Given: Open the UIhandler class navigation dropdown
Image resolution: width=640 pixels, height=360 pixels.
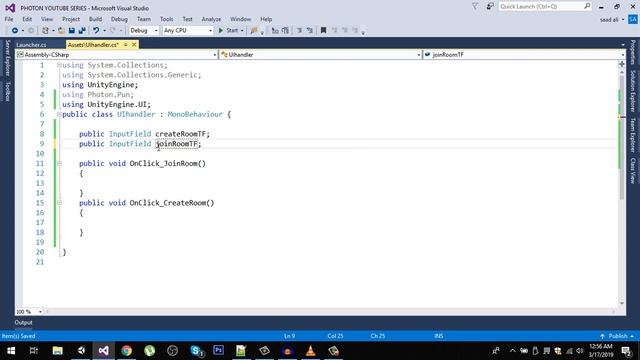Looking at the screenshot, I should (x=320, y=55).
